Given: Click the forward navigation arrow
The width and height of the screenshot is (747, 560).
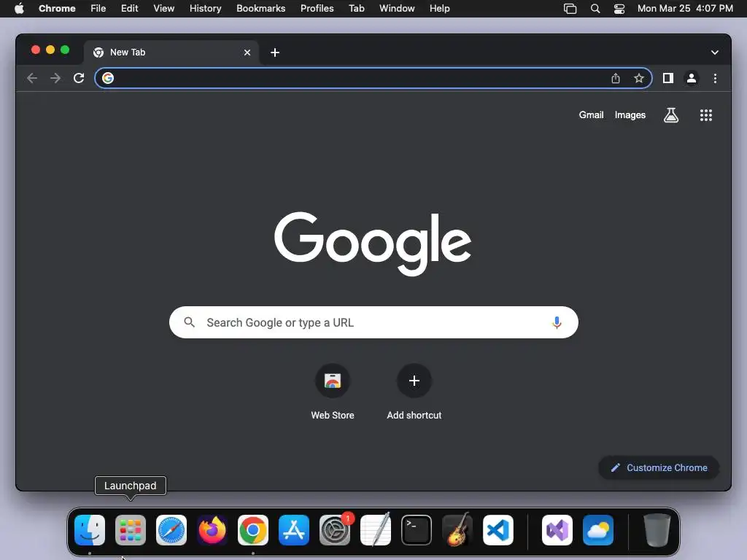Looking at the screenshot, I should [x=55, y=78].
